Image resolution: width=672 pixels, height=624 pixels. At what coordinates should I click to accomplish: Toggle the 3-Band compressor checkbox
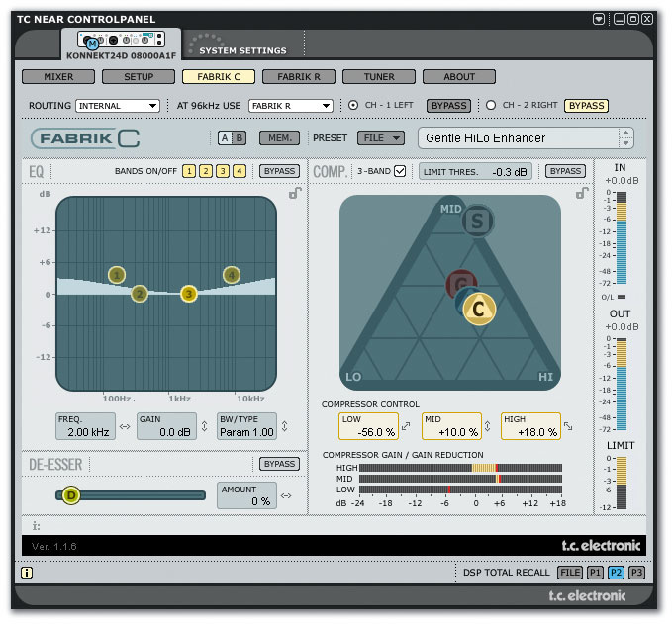point(400,171)
